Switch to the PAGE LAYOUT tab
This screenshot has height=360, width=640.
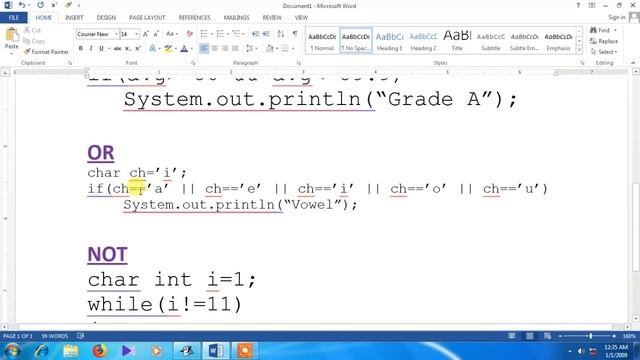(x=147, y=18)
